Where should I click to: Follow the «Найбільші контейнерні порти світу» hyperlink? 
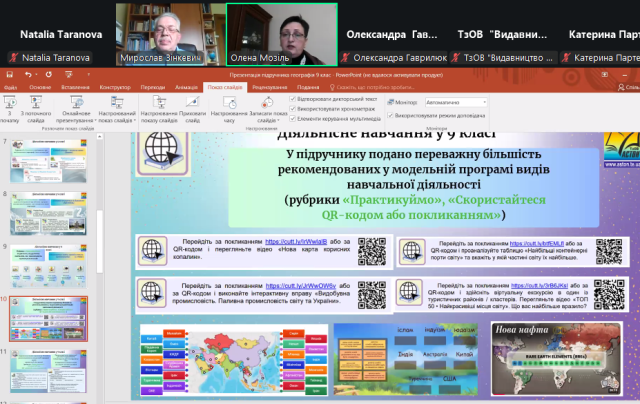[x=537, y=243]
